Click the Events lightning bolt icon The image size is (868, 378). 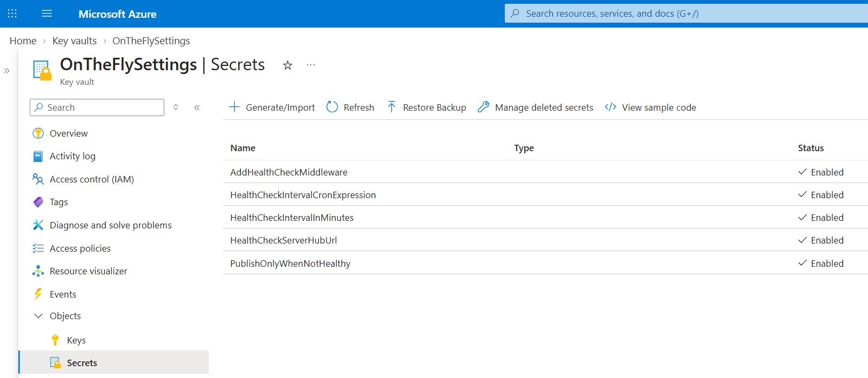tap(38, 294)
